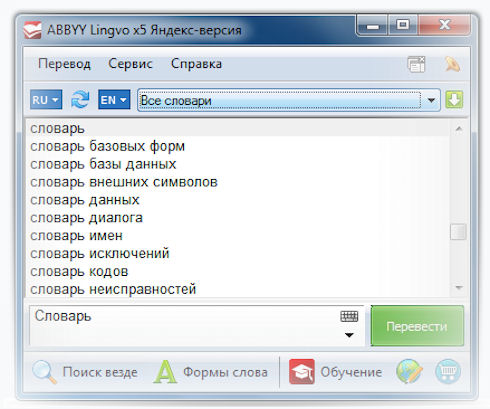This screenshot has height=409, width=490.
Task: Open Обучение tutor button
Action: coord(335,372)
